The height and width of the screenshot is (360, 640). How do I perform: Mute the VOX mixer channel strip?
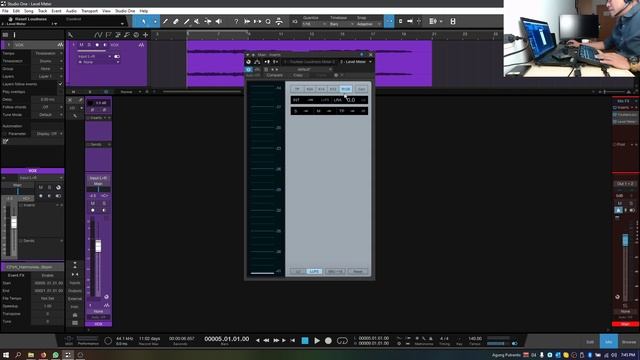pos(93,203)
